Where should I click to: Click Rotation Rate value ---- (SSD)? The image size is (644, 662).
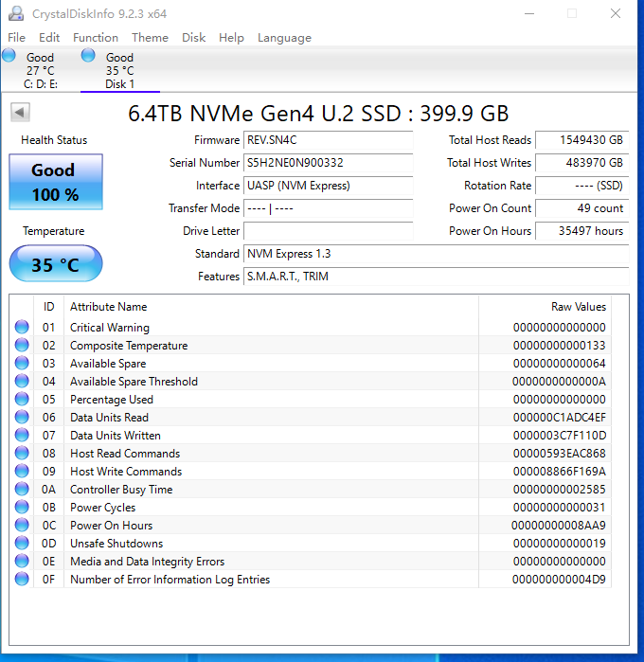click(x=582, y=186)
